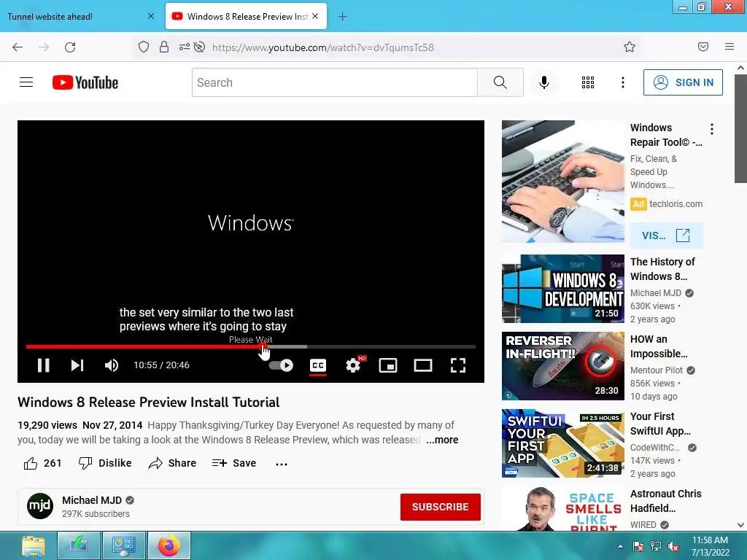Open site permissions icon in address bar
This screenshot has width=747, height=560.
click(184, 47)
